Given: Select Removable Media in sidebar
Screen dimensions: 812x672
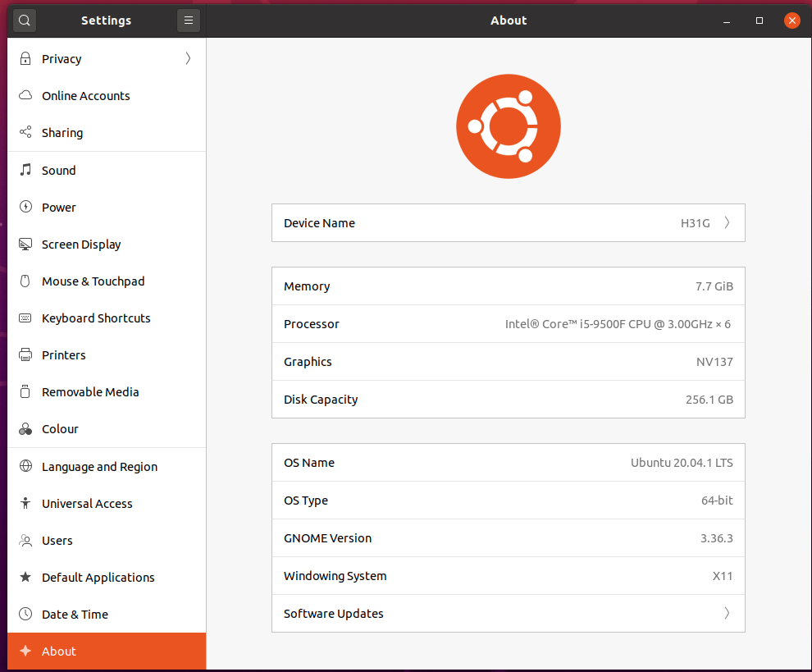Looking at the screenshot, I should tap(107, 392).
